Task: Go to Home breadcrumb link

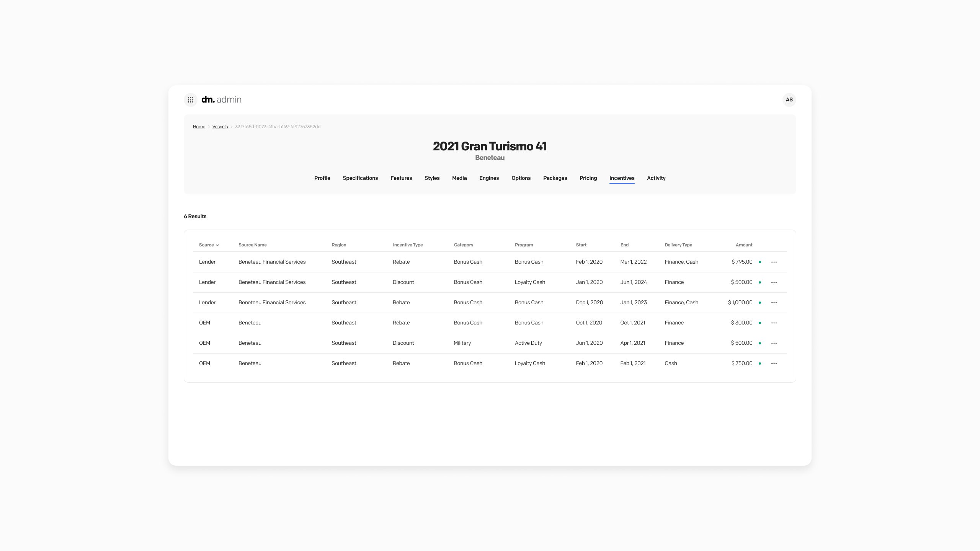Action: 199,127
